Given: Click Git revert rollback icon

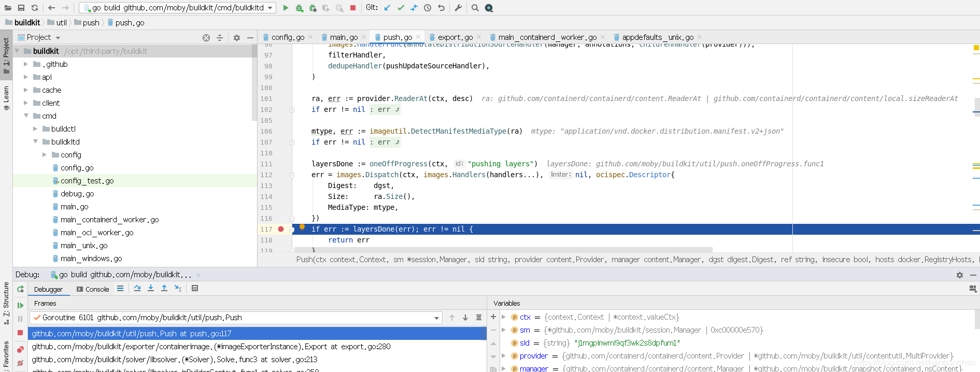Looking at the screenshot, I should tap(441, 8).
